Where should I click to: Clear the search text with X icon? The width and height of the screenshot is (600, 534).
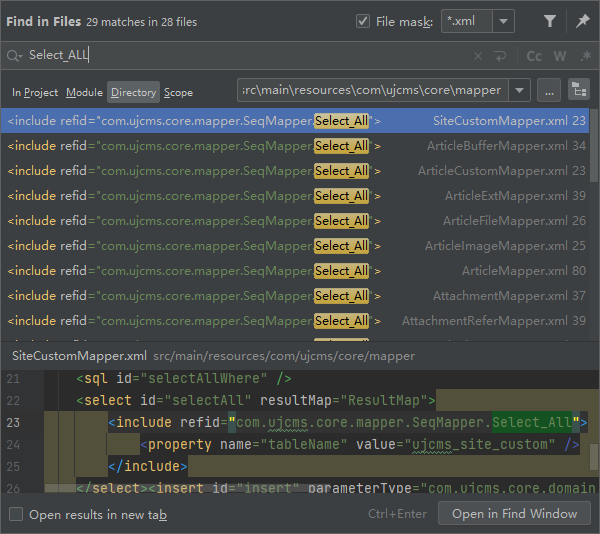coord(478,56)
